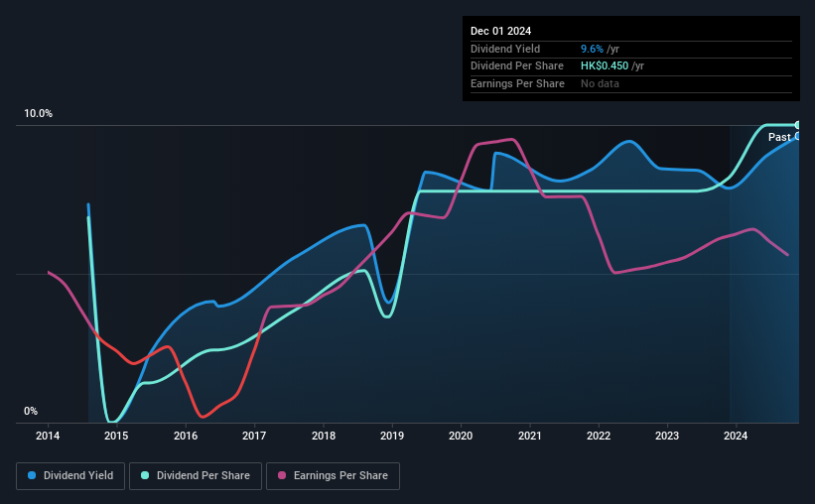The width and height of the screenshot is (815, 504).
Task: Select the 2022 axis label
Action: click(x=599, y=436)
